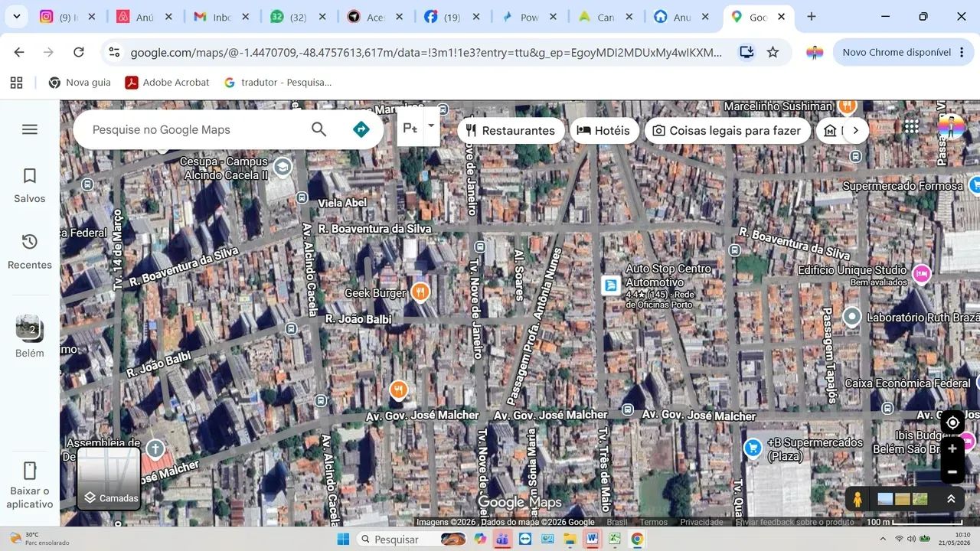This screenshot has height=551, width=980.
Task: Switch to the Gmail Inbox tab
Action: pyautogui.click(x=220, y=17)
